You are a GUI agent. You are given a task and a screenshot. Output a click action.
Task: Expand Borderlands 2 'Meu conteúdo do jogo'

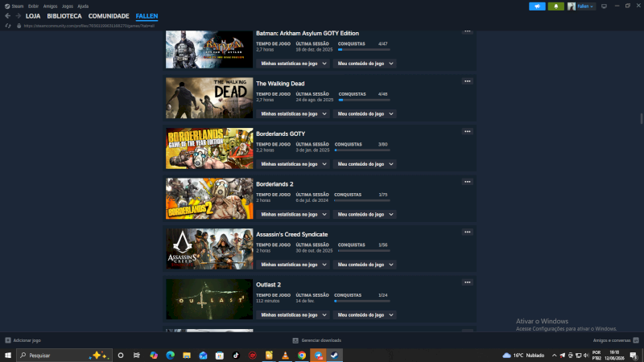point(365,214)
